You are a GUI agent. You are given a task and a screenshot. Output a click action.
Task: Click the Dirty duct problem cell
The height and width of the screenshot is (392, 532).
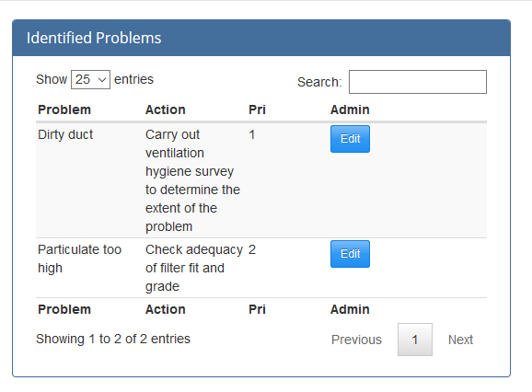tap(65, 134)
